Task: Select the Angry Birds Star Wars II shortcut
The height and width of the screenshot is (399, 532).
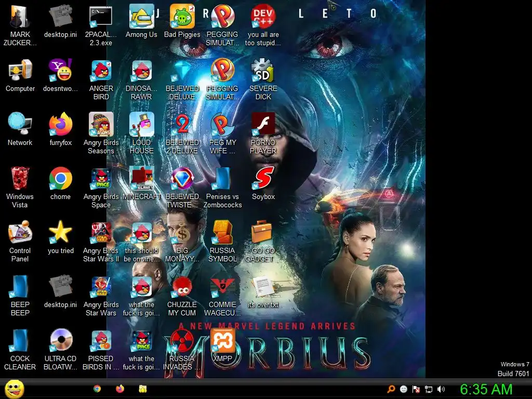Action: click(x=101, y=241)
